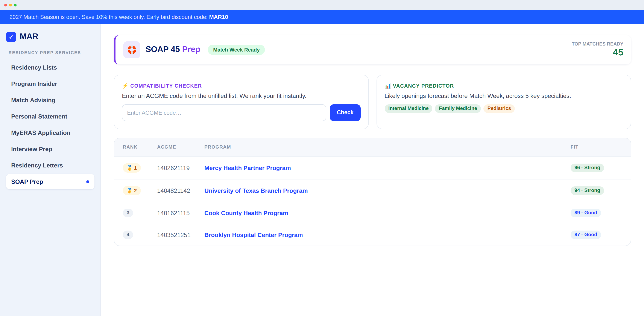
Task: Click the MAR brand name
Action: [x=29, y=36]
